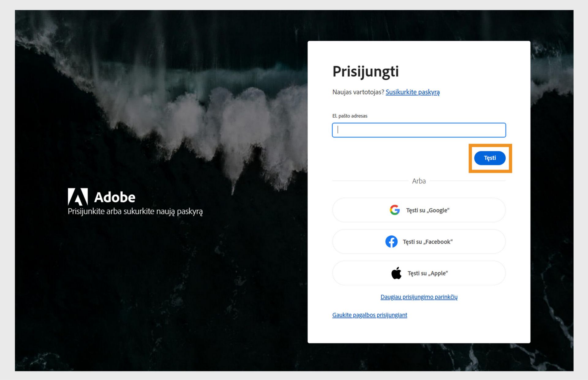Click the Prisijunkite arba sukurkite naują paskyrą tagline

(x=135, y=211)
